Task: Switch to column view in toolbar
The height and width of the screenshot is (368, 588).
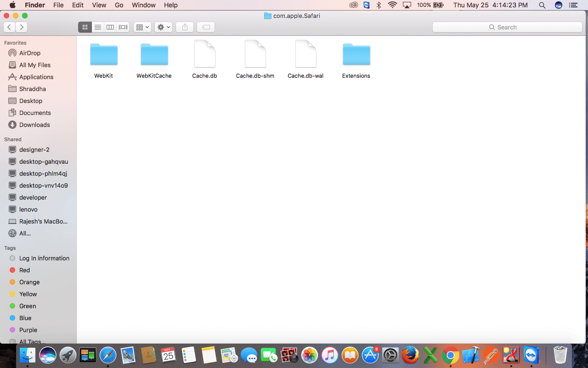Action: 110,27
